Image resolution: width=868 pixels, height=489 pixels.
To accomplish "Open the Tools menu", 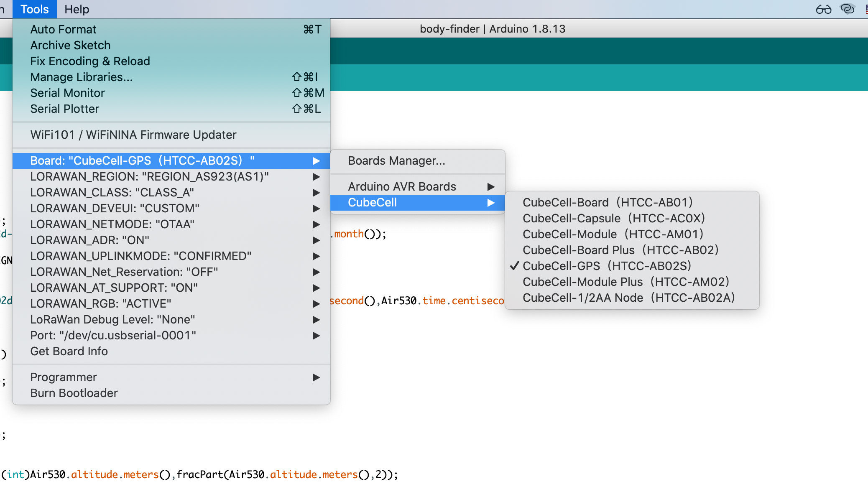I will pyautogui.click(x=34, y=9).
